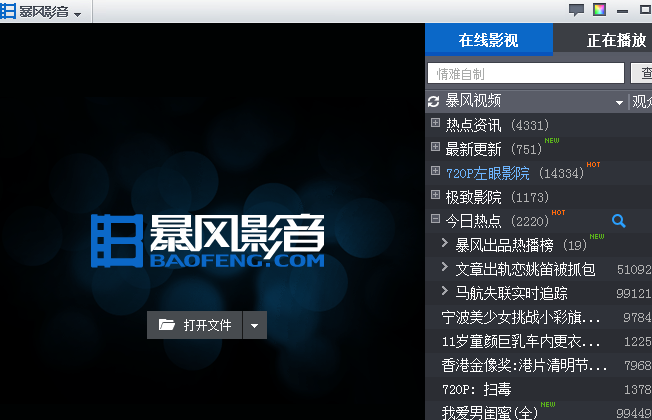Viewport: 652px width, 420px height.
Task: Focus the 情难自制 search input field
Action: [x=526, y=74]
